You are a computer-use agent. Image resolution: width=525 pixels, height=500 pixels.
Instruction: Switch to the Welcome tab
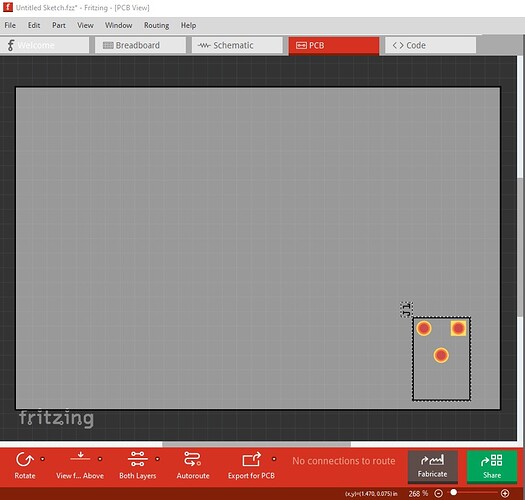(45, 45)
